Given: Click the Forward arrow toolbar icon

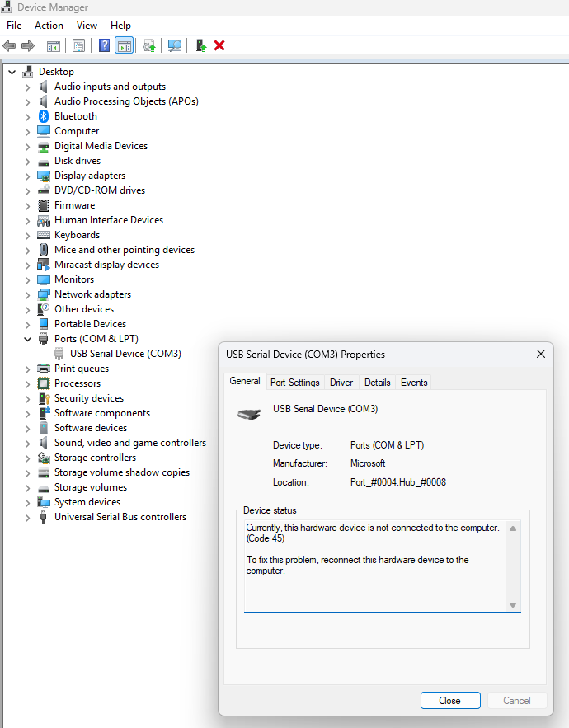Looking at the screenshot, I should click(28, 45).
